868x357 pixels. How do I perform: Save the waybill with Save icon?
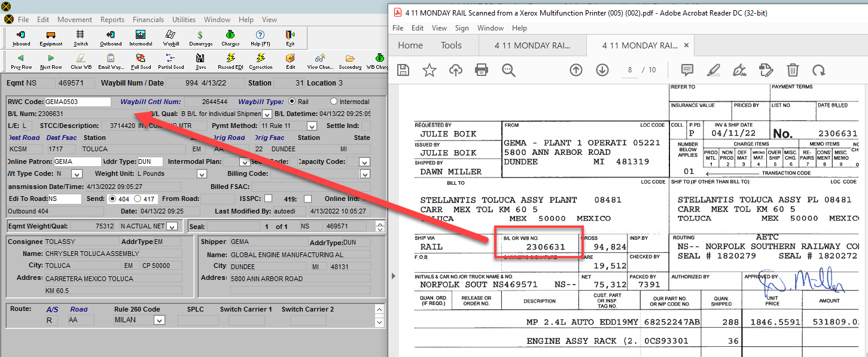coord(200,62)
